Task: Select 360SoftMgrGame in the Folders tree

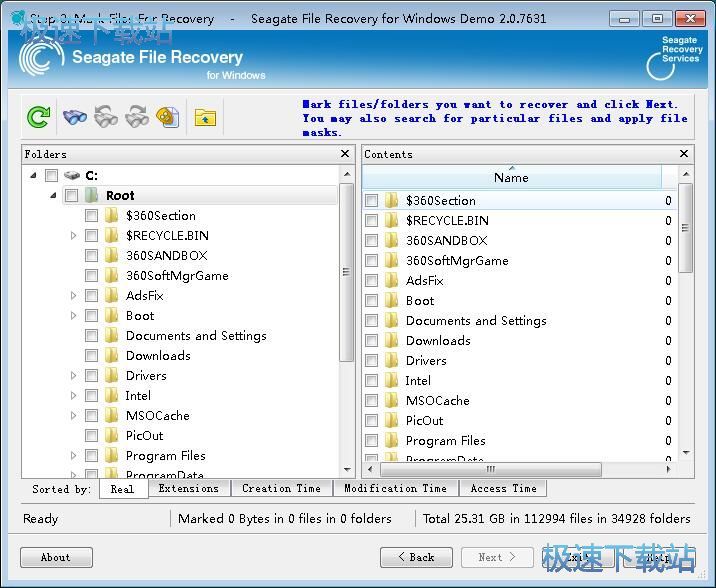Action: tap(177, 275)
